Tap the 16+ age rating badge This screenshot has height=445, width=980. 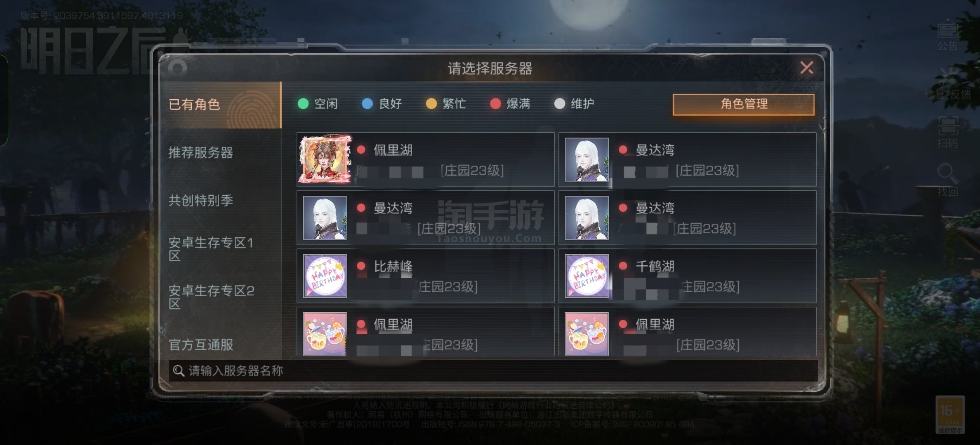pos(950,415)
